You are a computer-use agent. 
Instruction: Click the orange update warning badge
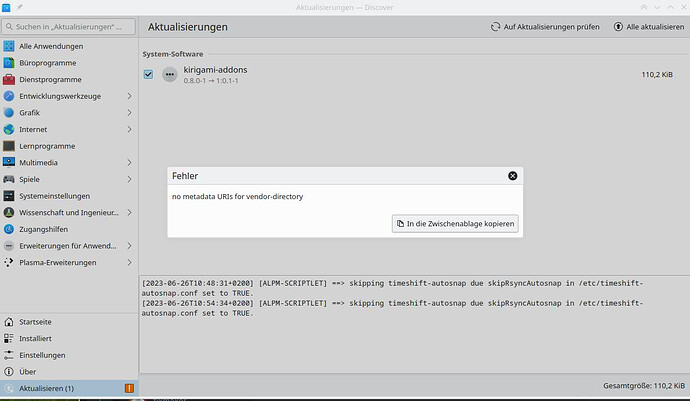click(129, 388)
